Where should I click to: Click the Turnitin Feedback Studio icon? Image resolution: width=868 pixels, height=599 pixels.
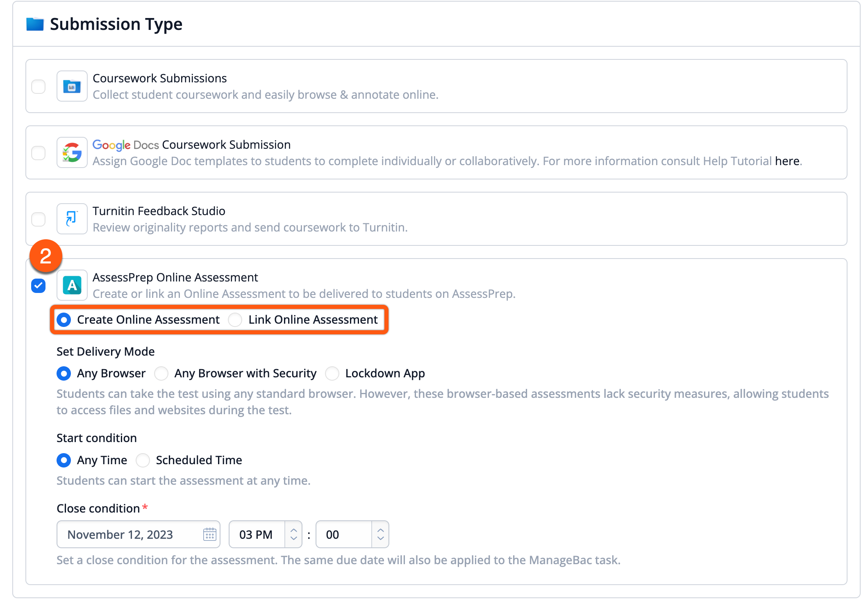pos(72,219)
